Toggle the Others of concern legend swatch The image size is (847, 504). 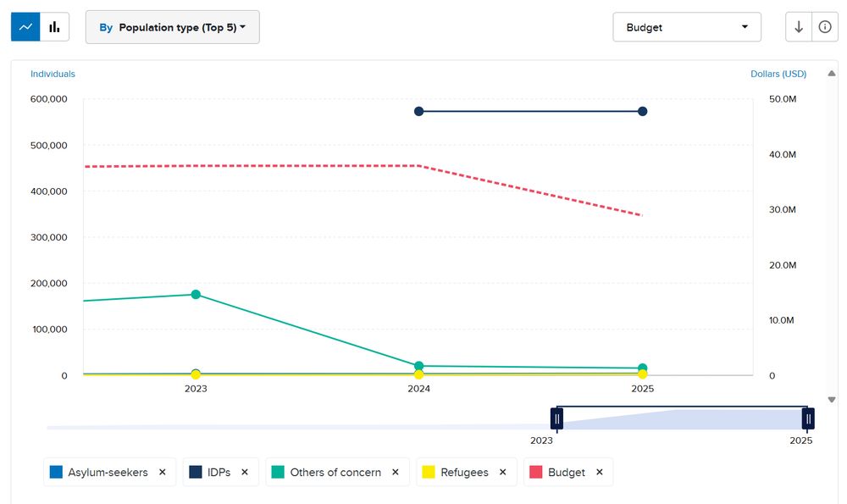[278, 473]
